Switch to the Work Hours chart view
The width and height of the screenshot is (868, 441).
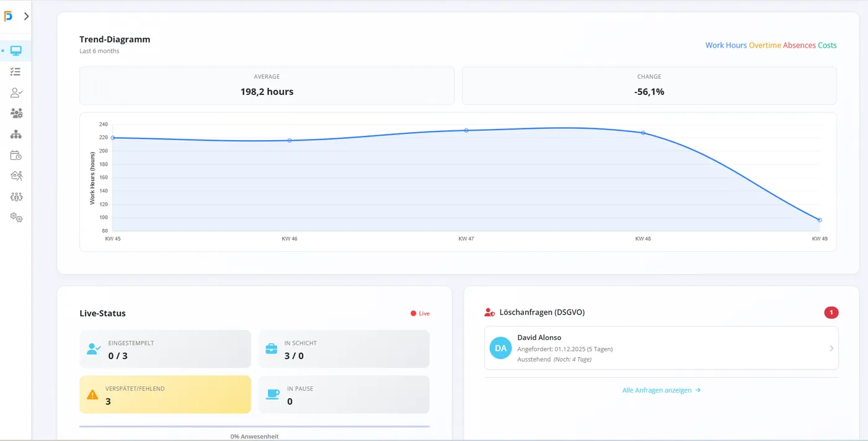[725, 45]
